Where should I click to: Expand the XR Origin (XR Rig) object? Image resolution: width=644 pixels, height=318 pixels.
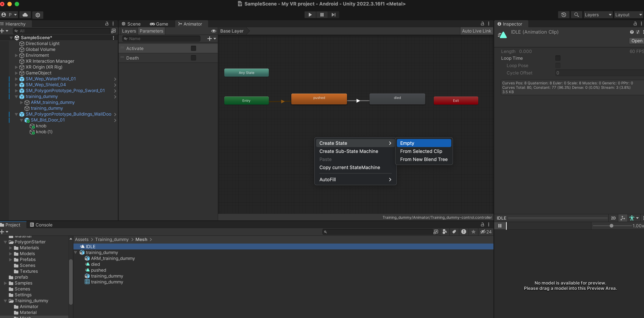point(17,67)
